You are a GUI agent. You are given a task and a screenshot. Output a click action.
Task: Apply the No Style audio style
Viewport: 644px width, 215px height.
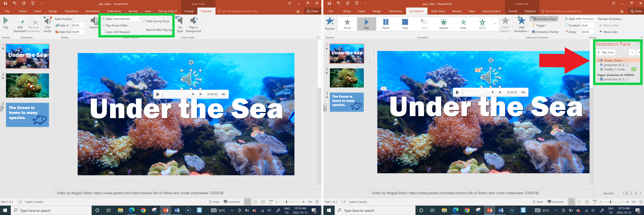[x=180, y=25]
